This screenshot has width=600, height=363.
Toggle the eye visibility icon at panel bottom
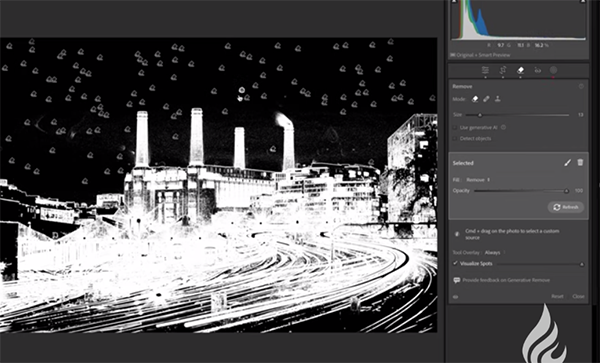[456, 296]
